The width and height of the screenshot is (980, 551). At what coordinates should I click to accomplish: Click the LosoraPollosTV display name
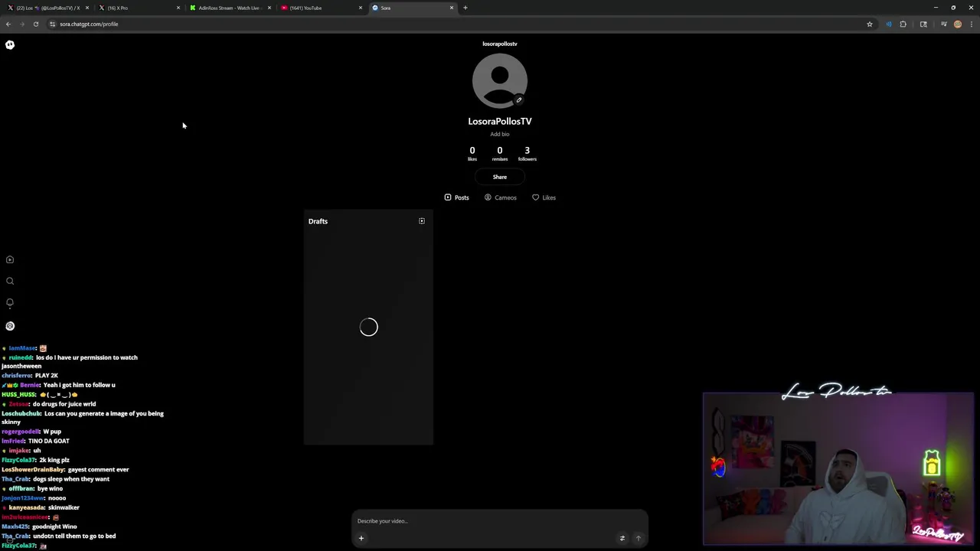pyautogui.click(x=499, y=121)
